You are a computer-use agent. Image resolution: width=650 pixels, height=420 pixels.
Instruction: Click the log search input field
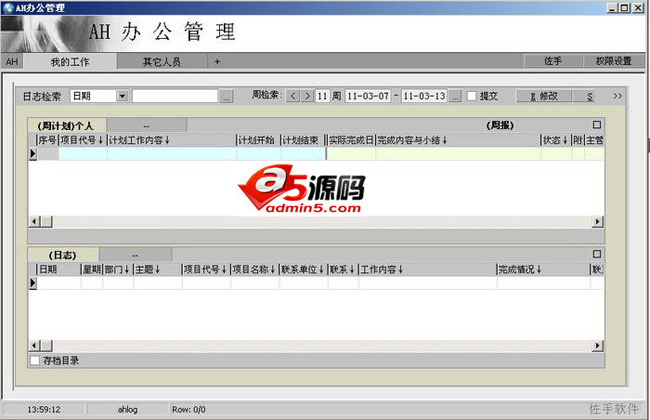point(175,96)
